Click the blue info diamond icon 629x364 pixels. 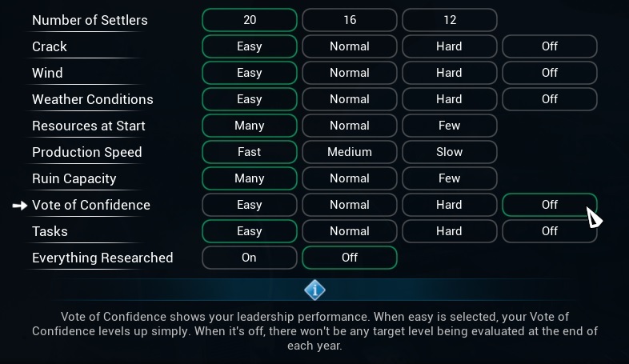click(314, 290)
